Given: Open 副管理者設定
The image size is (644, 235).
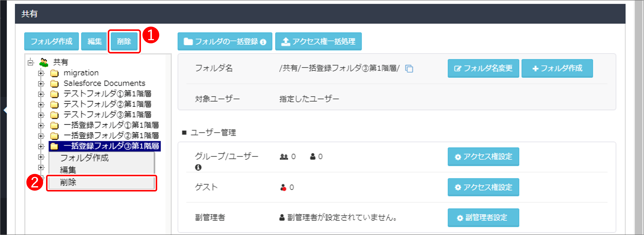Looking at the screenshot, I should [x=483, y=218].
